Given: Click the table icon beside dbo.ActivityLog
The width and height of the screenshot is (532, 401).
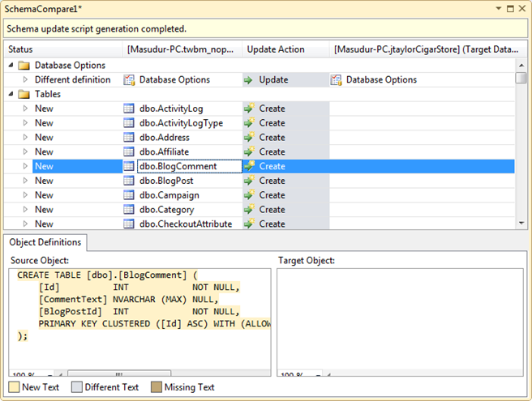Looking at the screenshot, I should [x=129, y=109].
